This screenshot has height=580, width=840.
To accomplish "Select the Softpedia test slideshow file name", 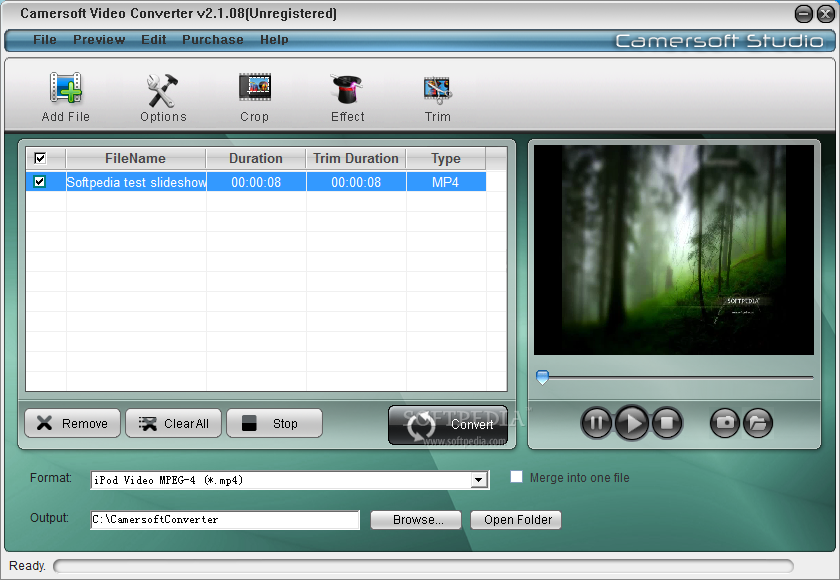I will tap(136, 182).
